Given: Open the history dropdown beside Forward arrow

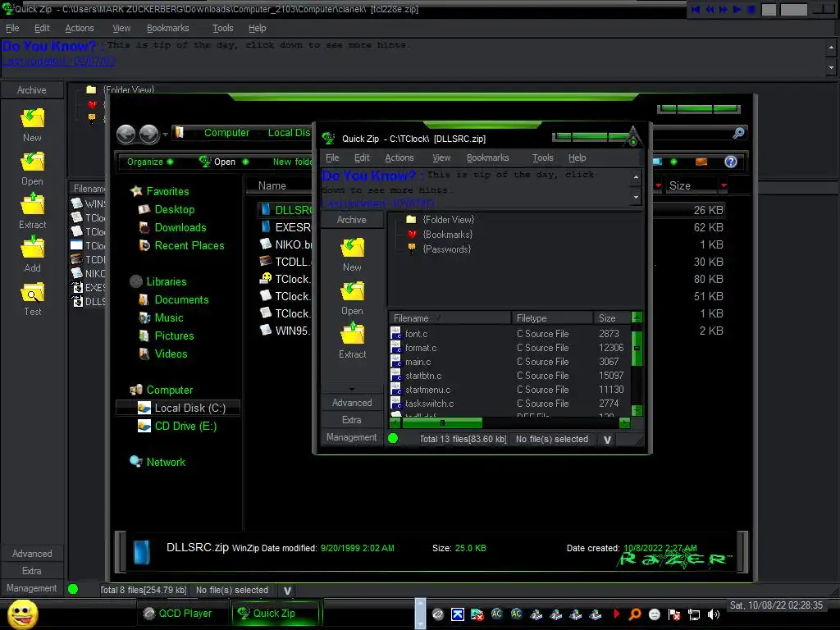Looking at the screenshot, I should [x=165, y=134].
